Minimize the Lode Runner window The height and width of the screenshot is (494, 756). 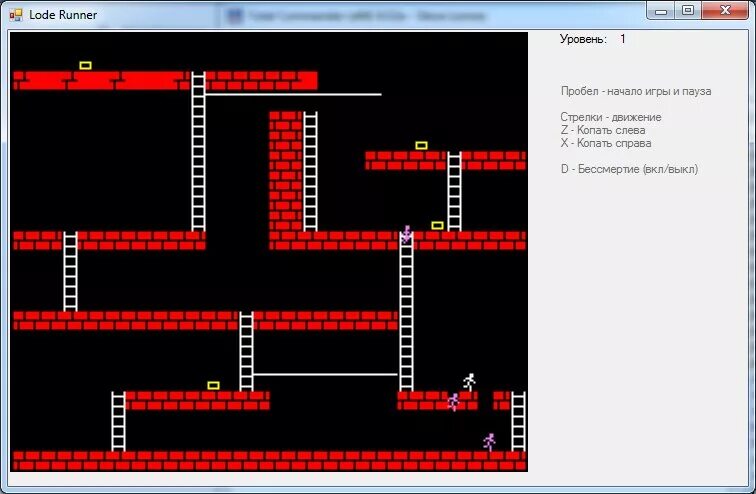click(x=661, y=11)
